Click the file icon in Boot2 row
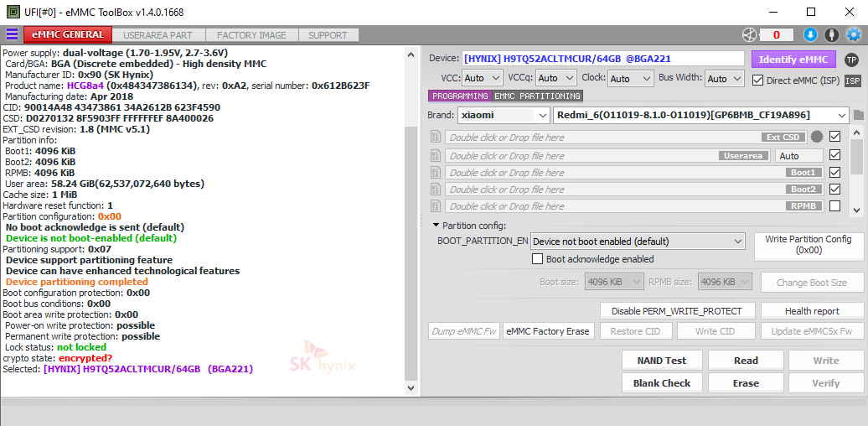The height and width of the screenshot is (426, 868). click(435, 189)
